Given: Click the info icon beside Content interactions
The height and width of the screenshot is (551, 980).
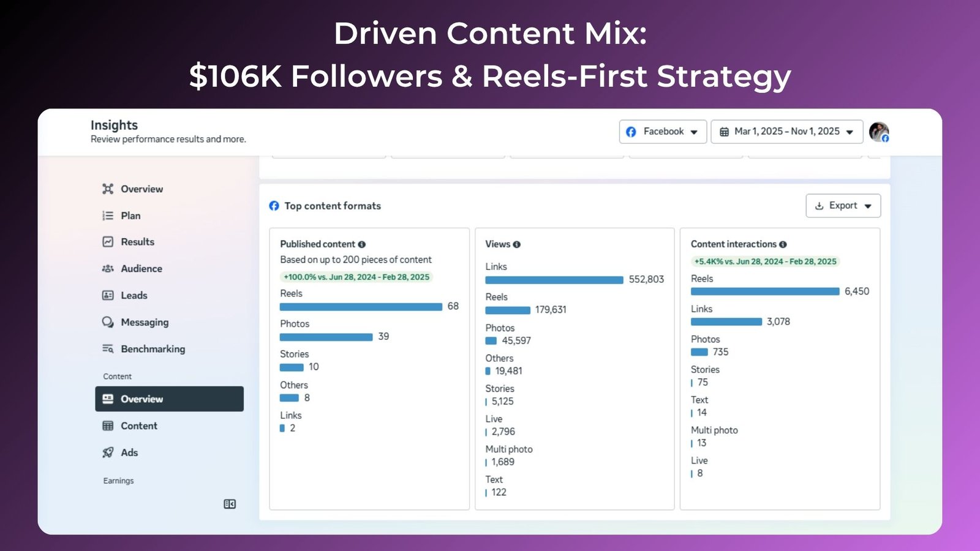Looking at the screenshot, I should [783, 244].
